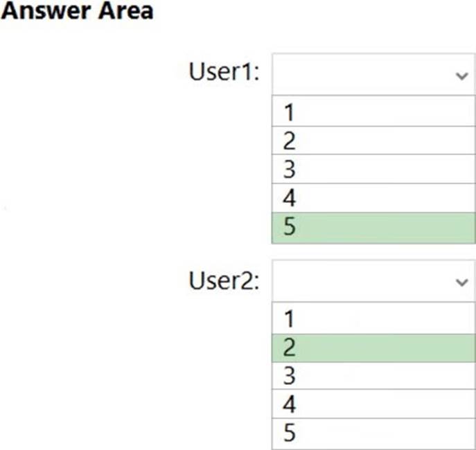The width and height of the screenshot is (476, 450).
Task: Pick the green highlighted User1 answer
Action: (373, 228)
